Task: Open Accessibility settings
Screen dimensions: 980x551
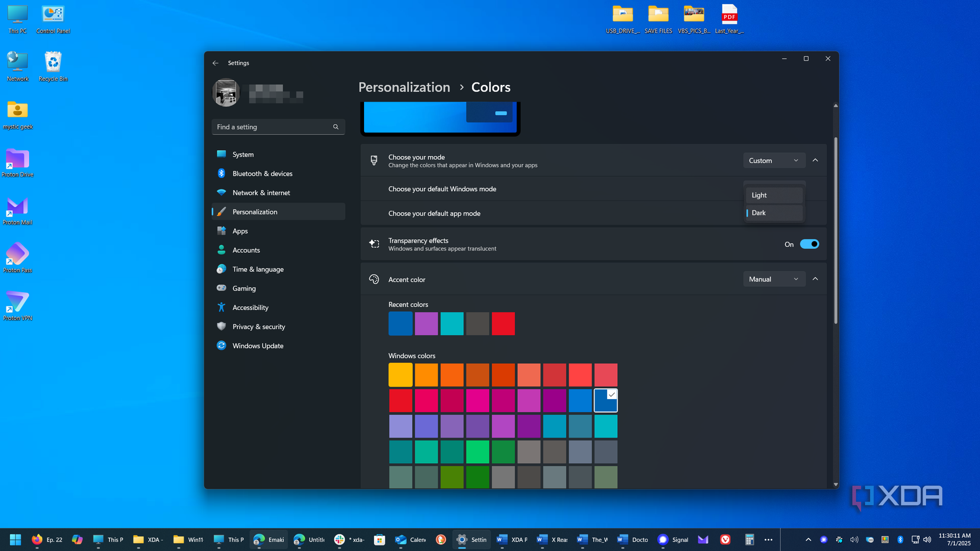Action: (x=249, y=308)
